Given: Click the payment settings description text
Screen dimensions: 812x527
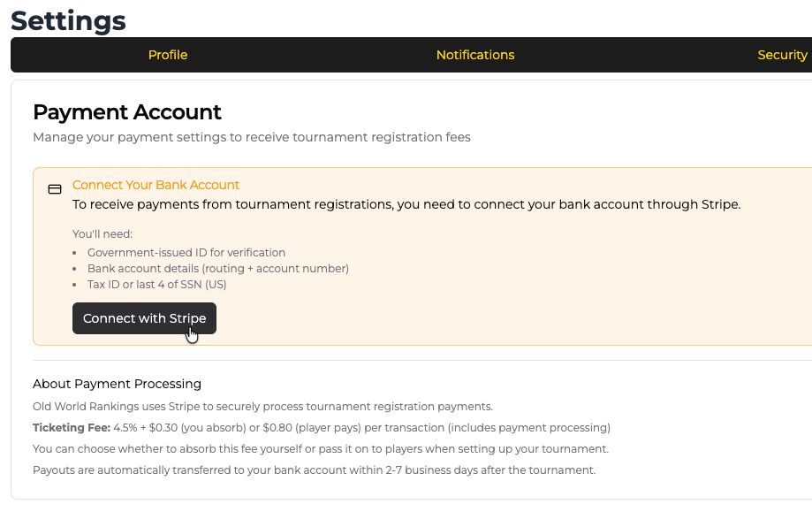Looking at the screenshot, I should [x=251, y=137].
